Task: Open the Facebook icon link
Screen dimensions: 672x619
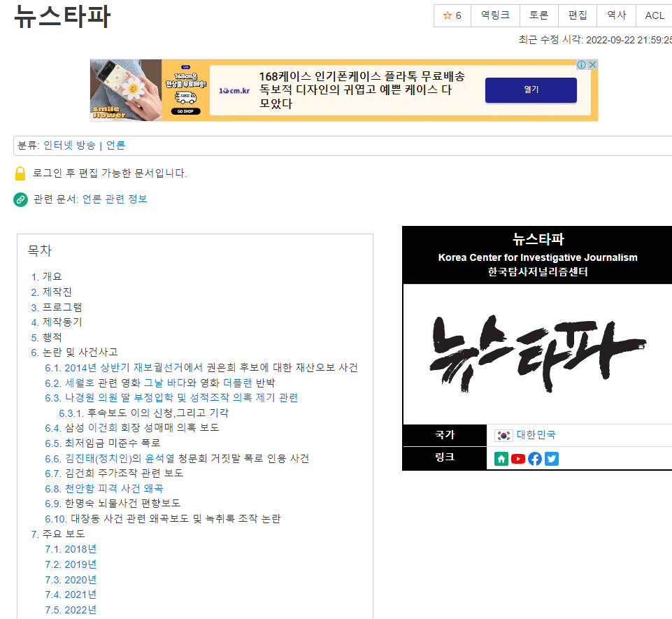Action: [x=535, y=459]
